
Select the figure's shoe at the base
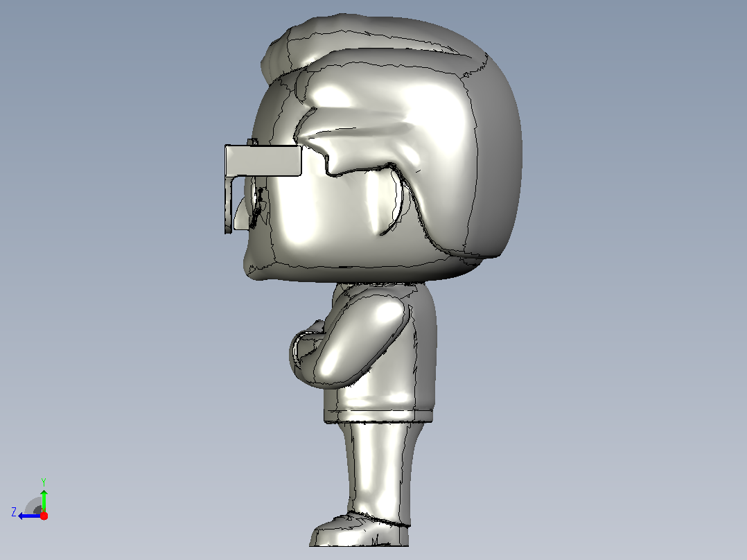point(359,530)
